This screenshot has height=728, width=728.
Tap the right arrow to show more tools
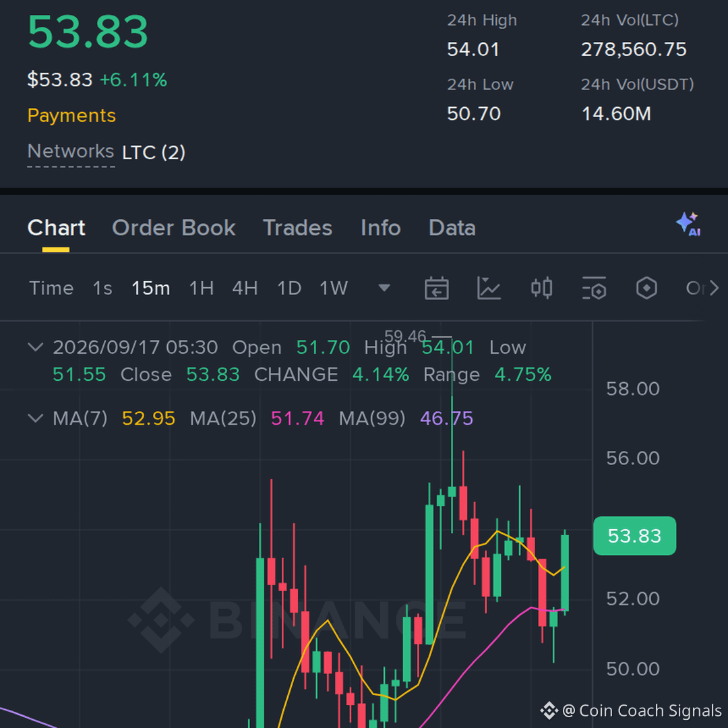tap(714, 288)
